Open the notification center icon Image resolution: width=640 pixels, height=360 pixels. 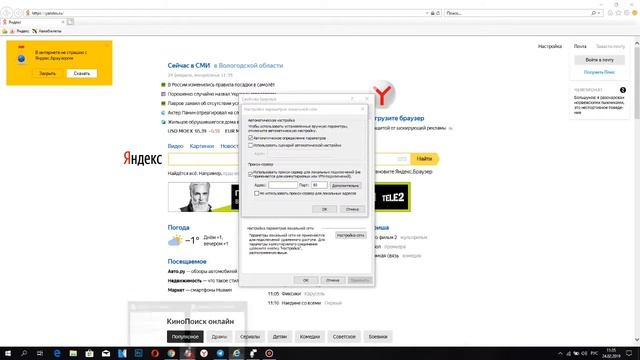[x=629, y=353]
